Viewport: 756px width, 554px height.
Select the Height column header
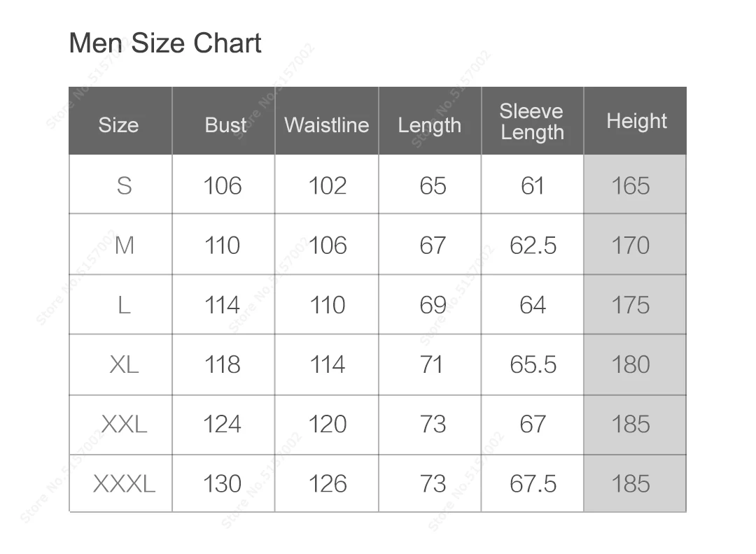click(636, 122)
